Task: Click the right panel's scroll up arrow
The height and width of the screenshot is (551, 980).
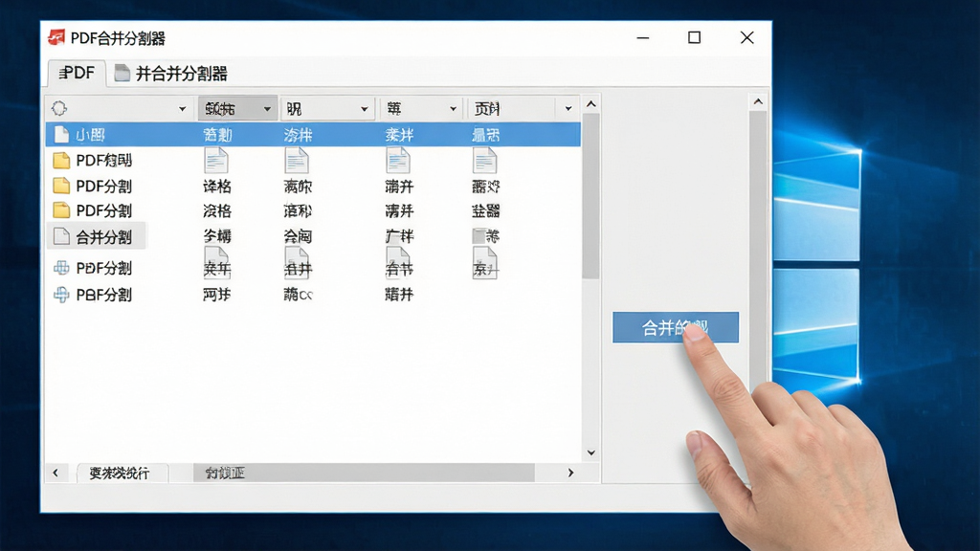Action: [x=758, y=101]
